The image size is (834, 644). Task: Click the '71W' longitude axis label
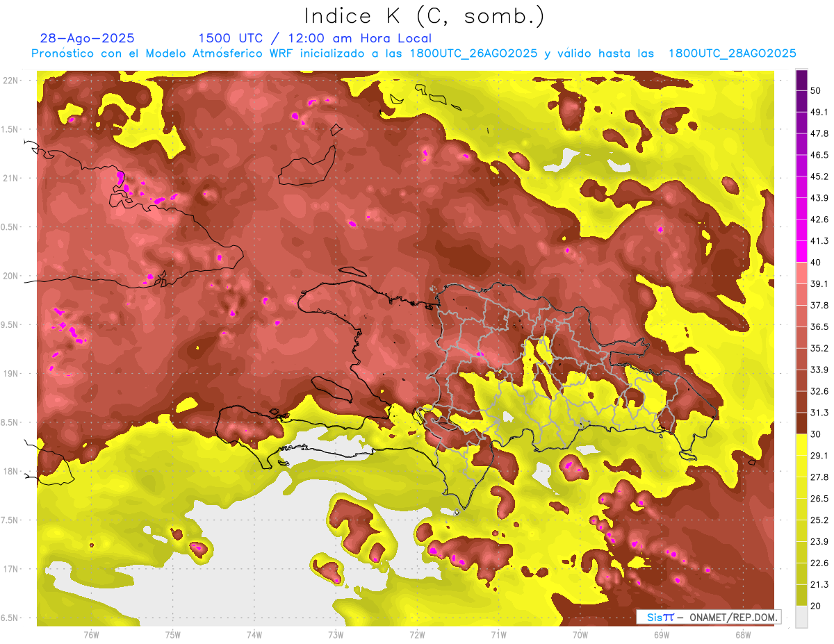498,634
